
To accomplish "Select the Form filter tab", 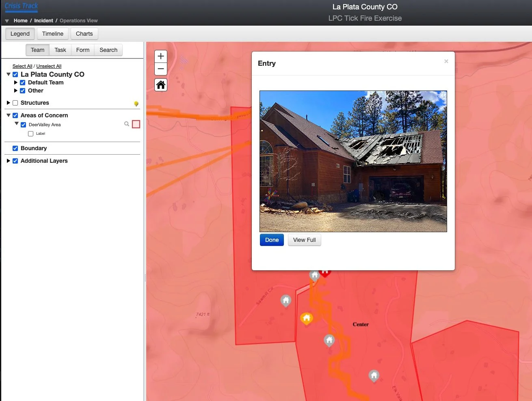I will pyautogui.click(x=83, y=50).
